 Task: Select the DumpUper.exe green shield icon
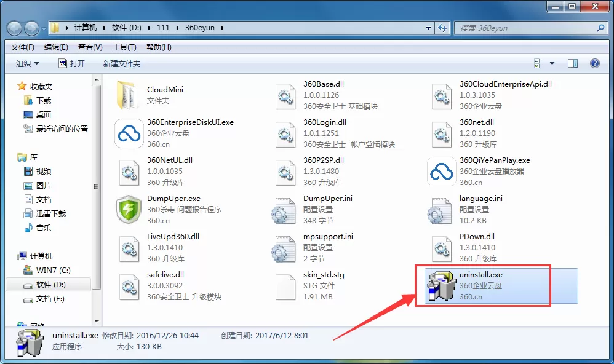point(129,210)
